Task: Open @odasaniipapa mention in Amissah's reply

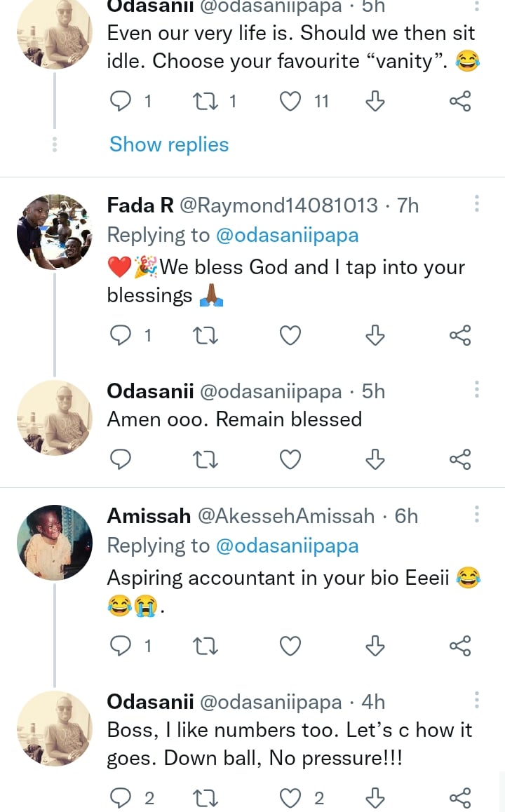Action: click(x=287, y=546)
